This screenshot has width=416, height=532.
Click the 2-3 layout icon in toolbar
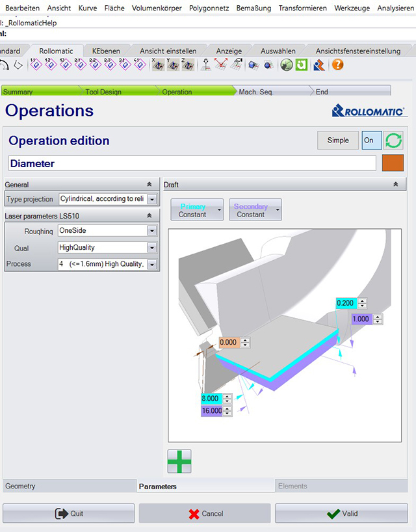click(110, 64)
